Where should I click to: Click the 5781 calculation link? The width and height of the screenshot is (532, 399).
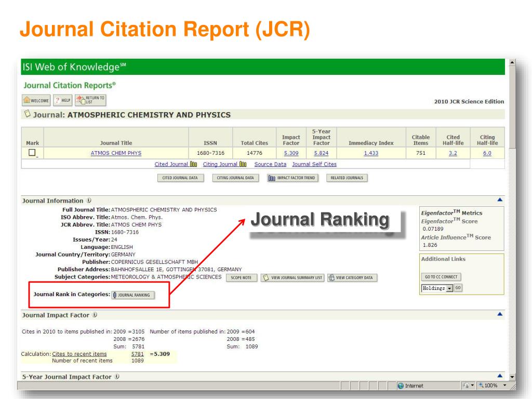(137, 354)
